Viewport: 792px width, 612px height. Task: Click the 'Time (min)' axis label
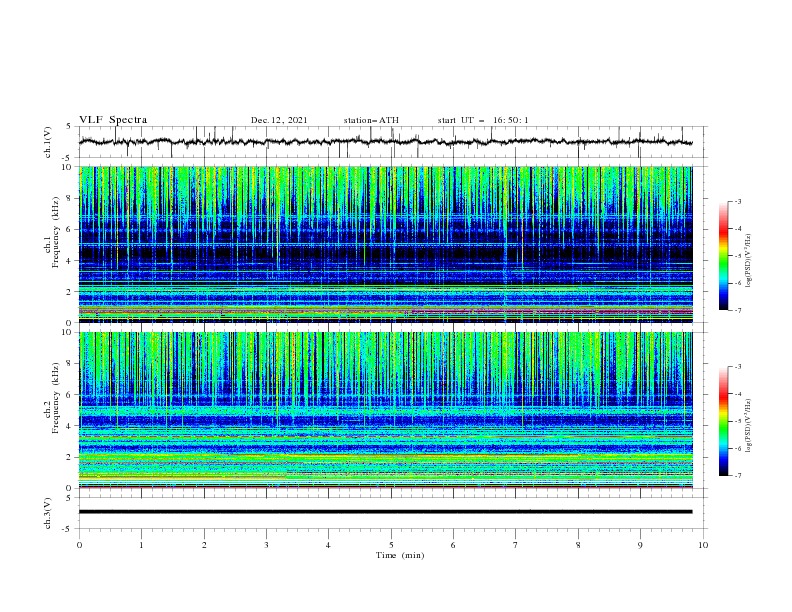(400, 555)
